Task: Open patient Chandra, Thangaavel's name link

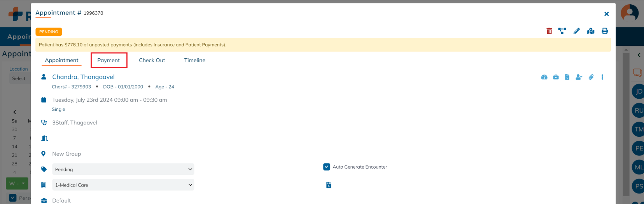Action: coord(83,77)
